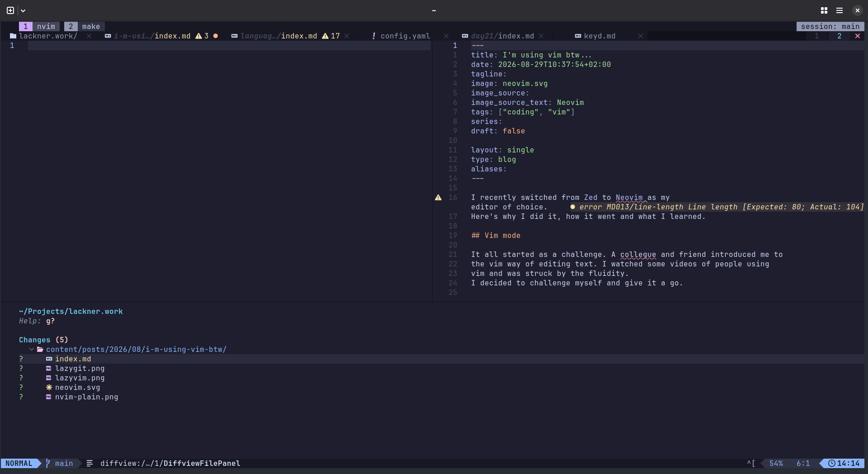Click the untracked ? status beside lazyvim.png
The width and height of the screenshot is (868, 474).
pyautogui.click(x=21, y=378)
